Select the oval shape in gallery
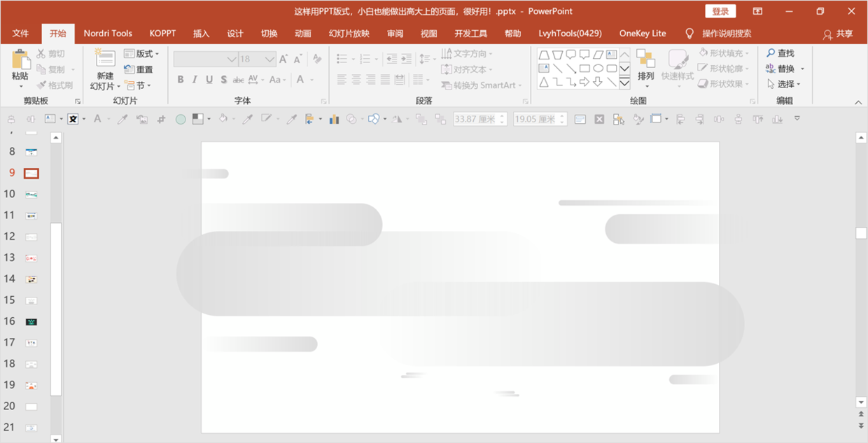 598,69
